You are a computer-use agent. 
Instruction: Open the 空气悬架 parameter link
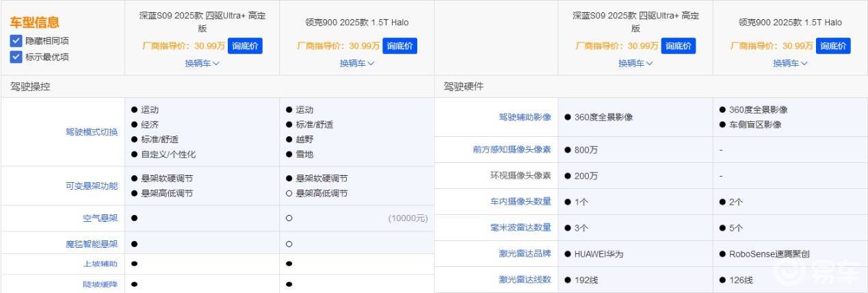click(101, 218)
